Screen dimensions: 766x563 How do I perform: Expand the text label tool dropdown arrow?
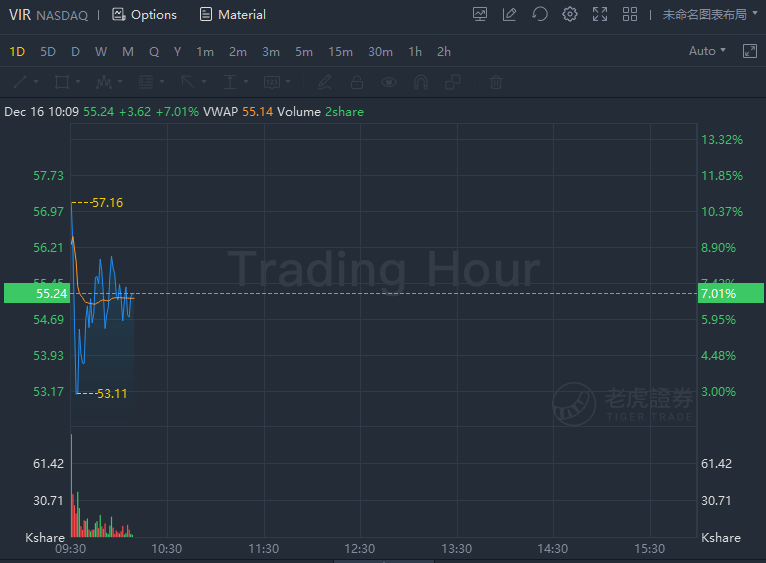(288, 82)
